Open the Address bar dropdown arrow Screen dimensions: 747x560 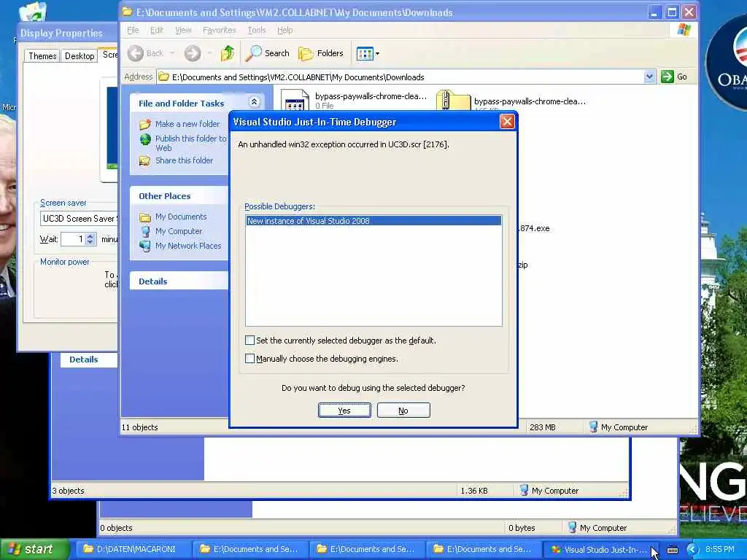(649, 77)
